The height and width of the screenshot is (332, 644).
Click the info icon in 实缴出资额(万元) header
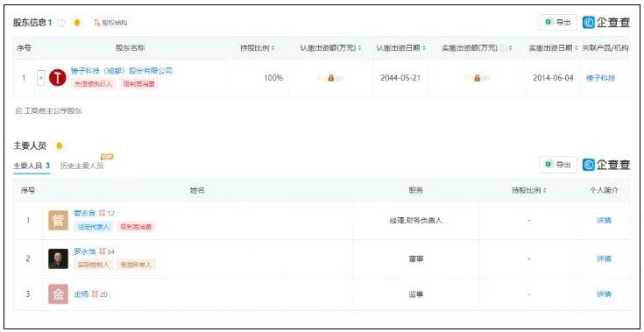click(x=503, y=48)
